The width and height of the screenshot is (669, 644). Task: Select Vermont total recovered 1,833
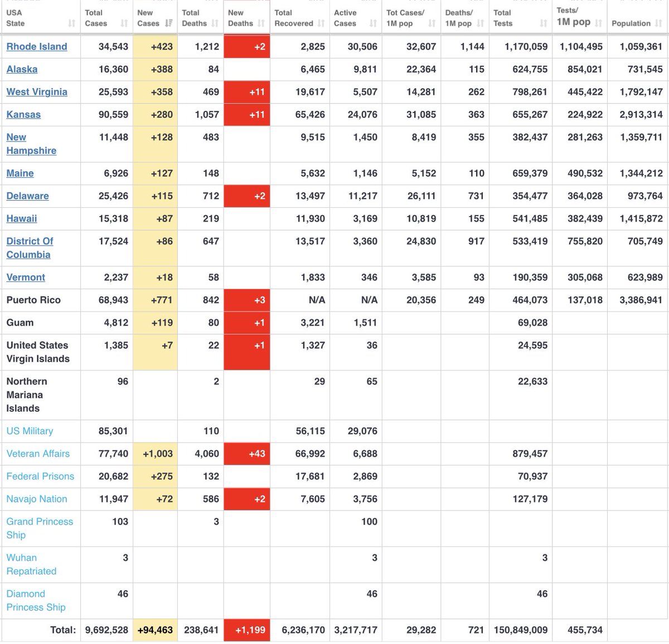click(312, 277)
